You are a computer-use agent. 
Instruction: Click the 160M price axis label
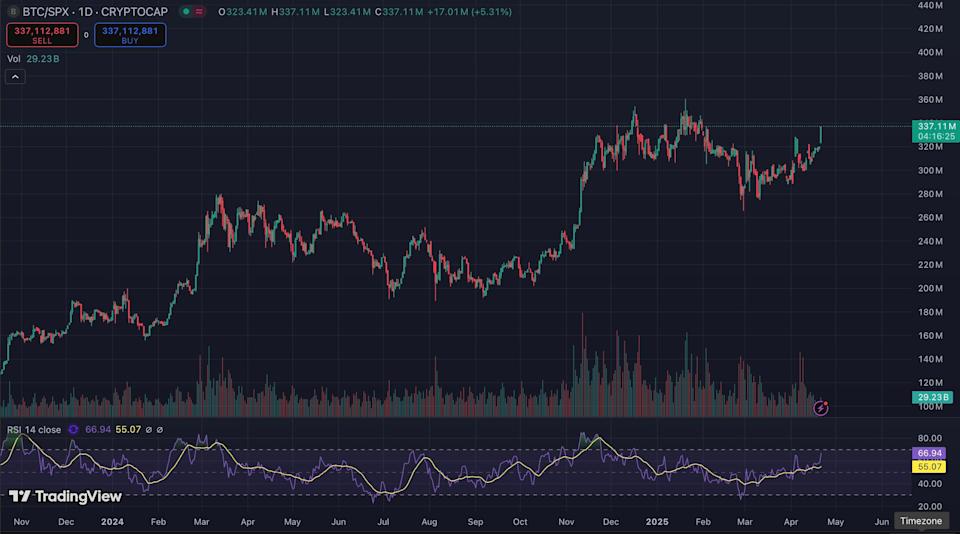point(930,336)
